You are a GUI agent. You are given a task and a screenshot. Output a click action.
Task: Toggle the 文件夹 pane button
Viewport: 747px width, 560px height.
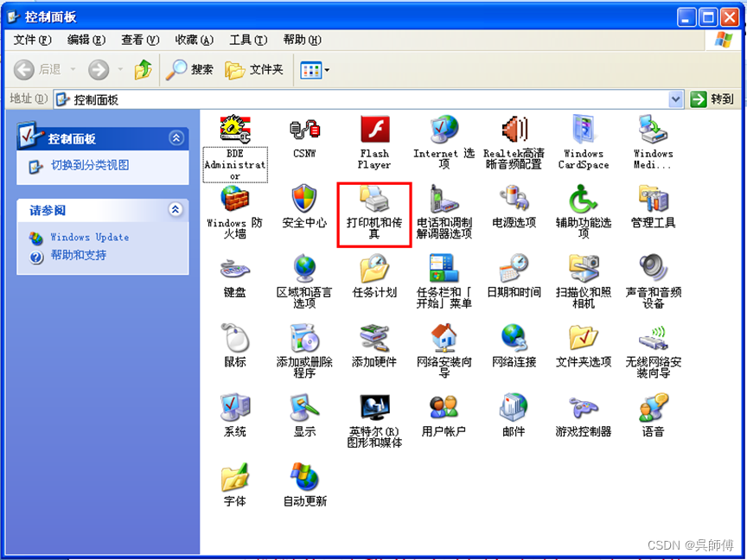(254, 70)
